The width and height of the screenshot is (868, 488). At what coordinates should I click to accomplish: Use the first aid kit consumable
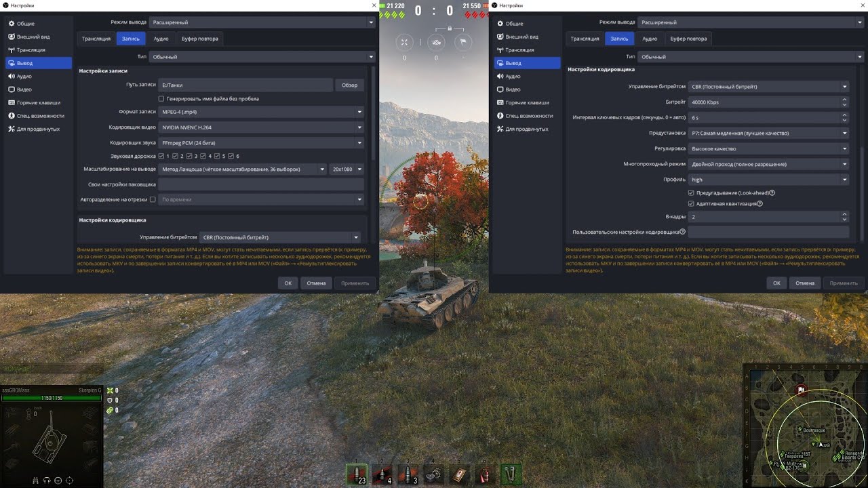coord(460,474)
